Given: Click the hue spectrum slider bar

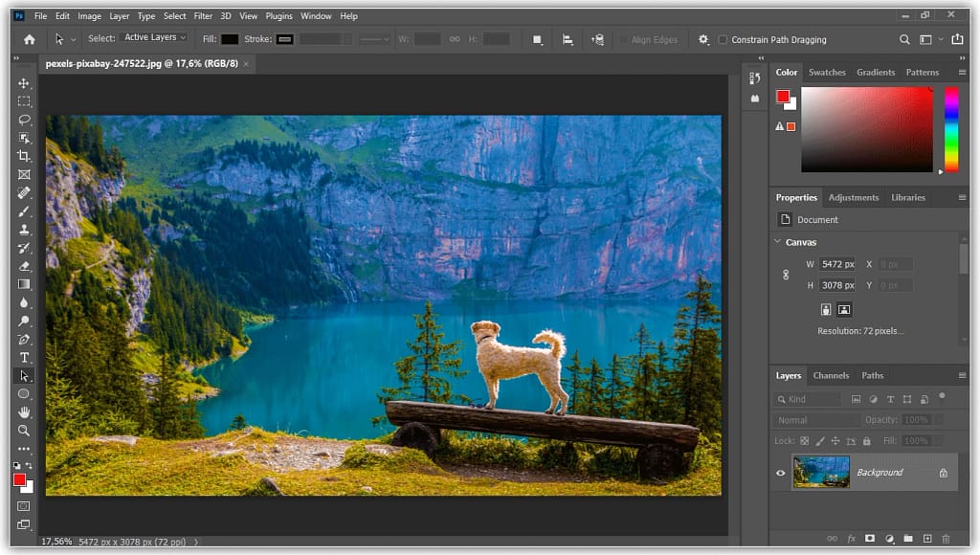Looking at the screenshot, I should (951, 129).
